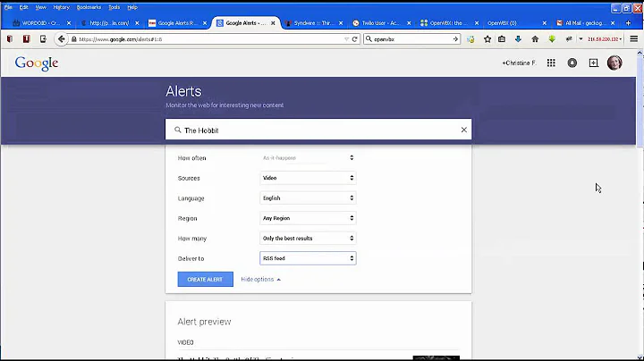The width and height of the screenshot is (644, 361).
Task: Open the Tools menu
Action: pos(114,7)
